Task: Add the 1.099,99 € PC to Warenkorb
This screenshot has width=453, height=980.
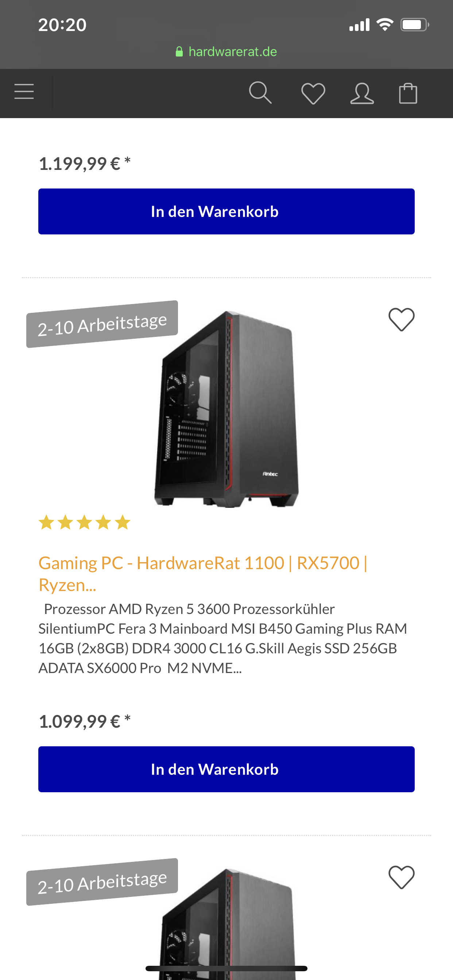Action: click(x=226, y=769)
